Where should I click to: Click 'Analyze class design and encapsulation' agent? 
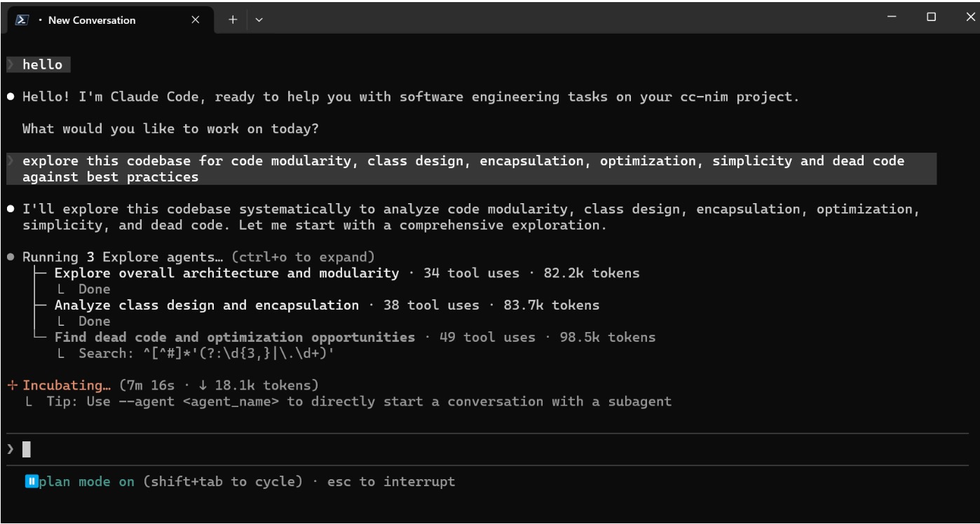coord(207,305)
